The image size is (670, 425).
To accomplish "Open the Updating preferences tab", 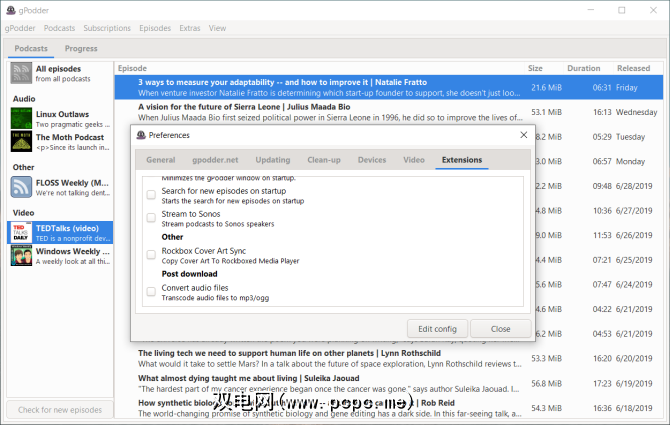I will 273,160.
